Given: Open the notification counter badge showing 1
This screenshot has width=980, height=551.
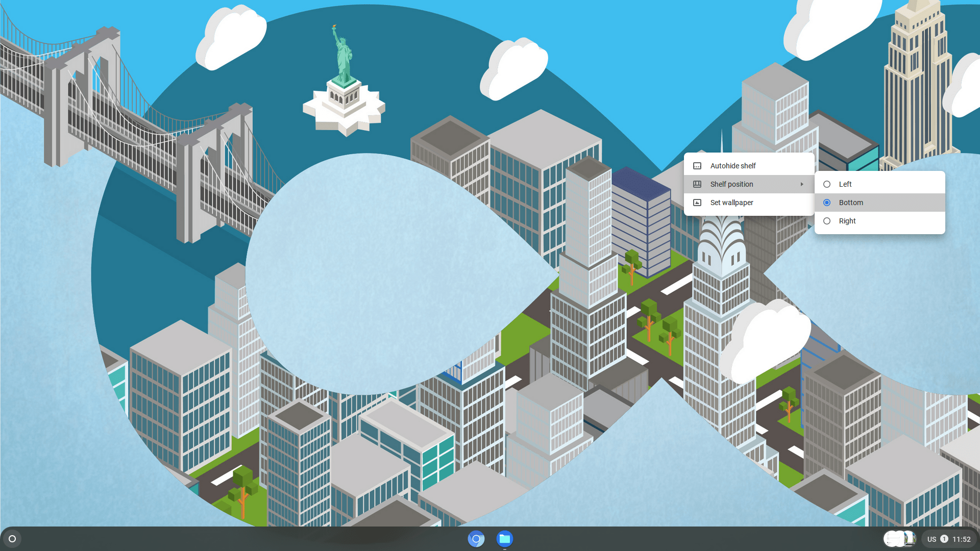Looking at the screenshot, I should [944, 539].
